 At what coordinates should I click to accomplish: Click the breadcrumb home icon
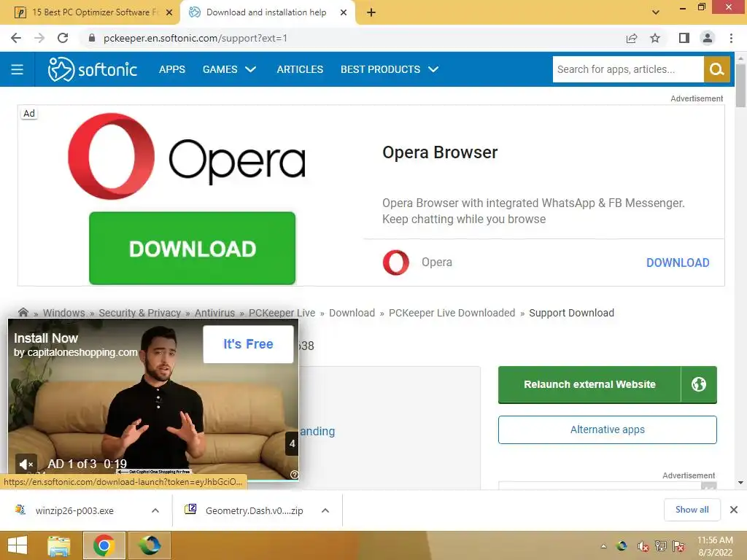click(x=23, y=312)
